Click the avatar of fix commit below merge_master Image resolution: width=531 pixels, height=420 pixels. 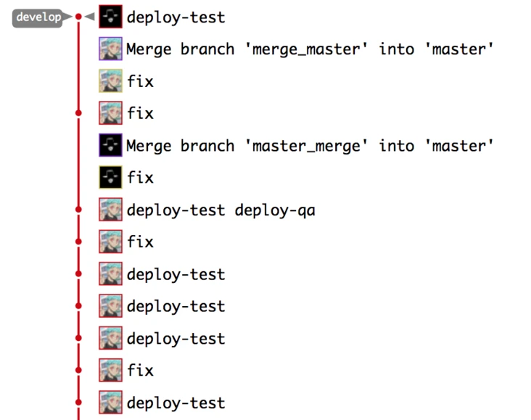(x=110, y=81)
